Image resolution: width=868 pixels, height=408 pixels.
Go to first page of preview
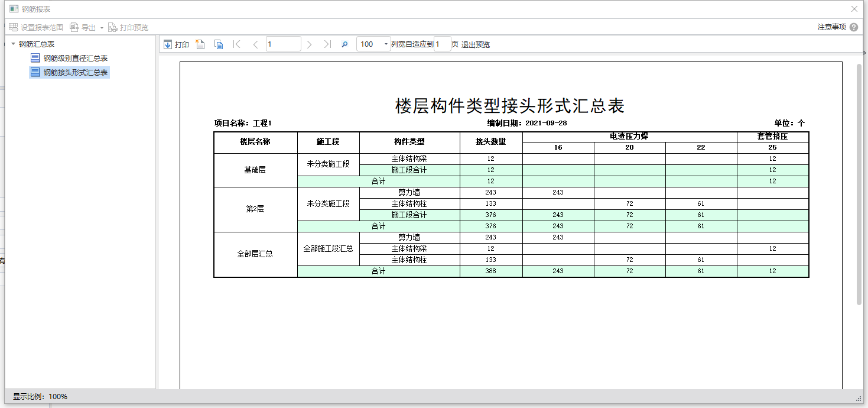[237, 44]
